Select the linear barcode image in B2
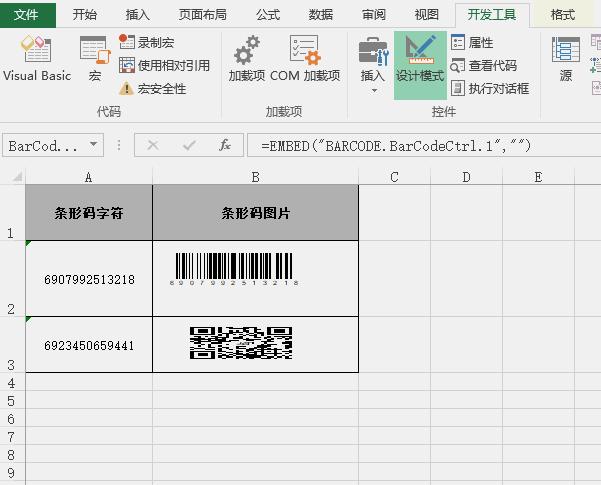Image resolution: width=601 pixels, height=485 pixels. click(234, 269)
